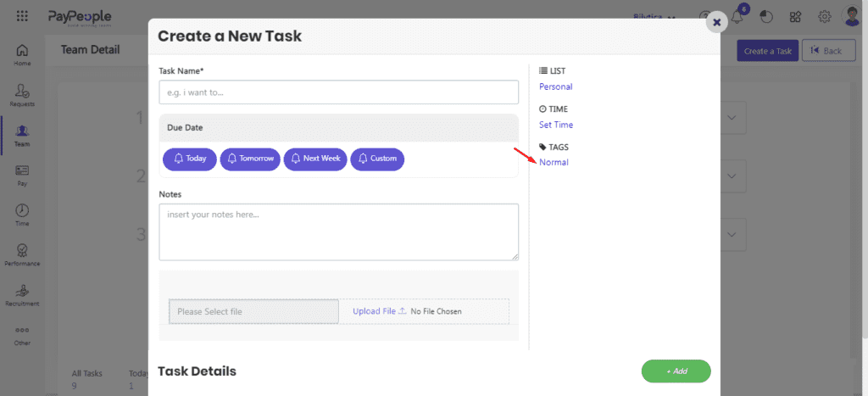Open the apps grid launcher icon
This screenshot has width=868, height=396.
click(x=22, y=16)
